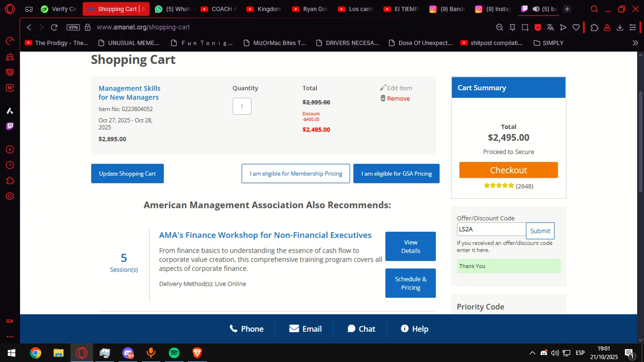The width and height of the screenshot is (644, 362).
Task: Click Phone in the contact bar
Action: tap(246, 329)
